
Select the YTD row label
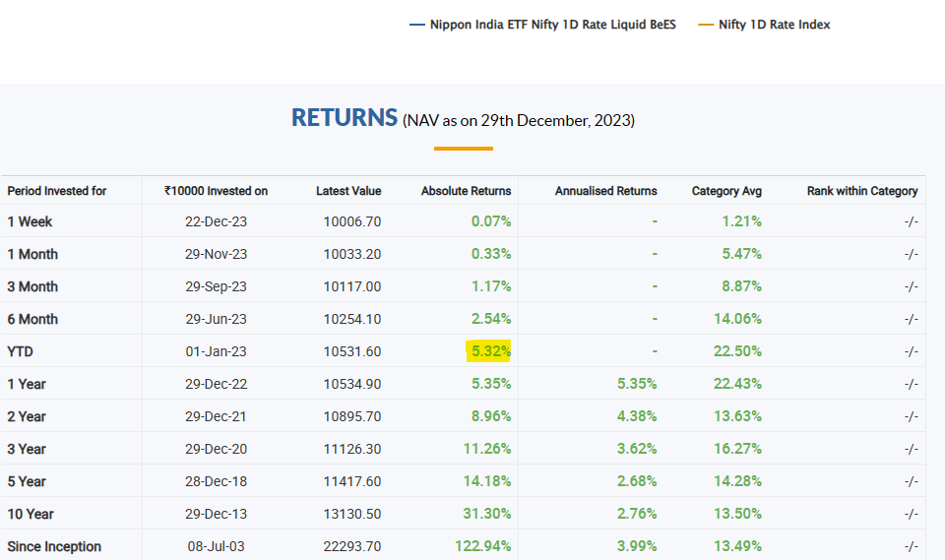(x=20, y=352)
